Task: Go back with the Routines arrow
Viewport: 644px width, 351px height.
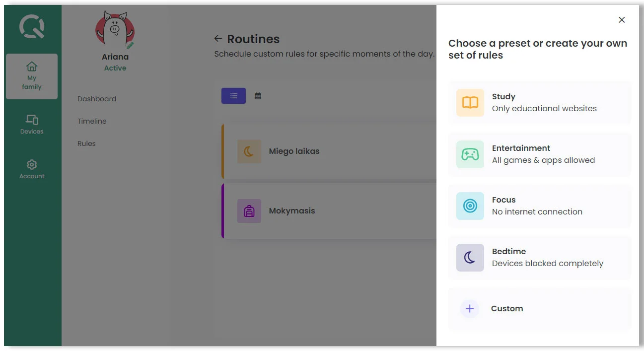Action: click(218, 39)
